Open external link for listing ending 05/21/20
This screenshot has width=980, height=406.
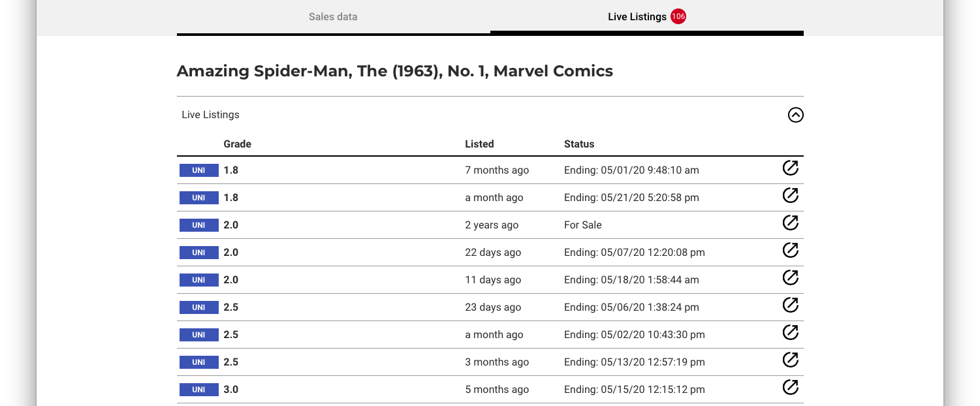[x=790, y=196]
